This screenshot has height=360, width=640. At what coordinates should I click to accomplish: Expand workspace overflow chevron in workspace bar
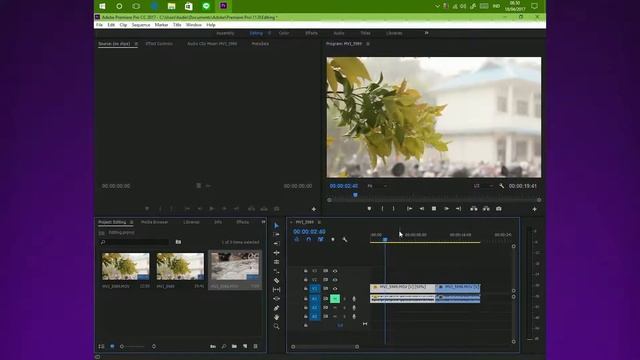pyautogui.click(x=427, y=33)
